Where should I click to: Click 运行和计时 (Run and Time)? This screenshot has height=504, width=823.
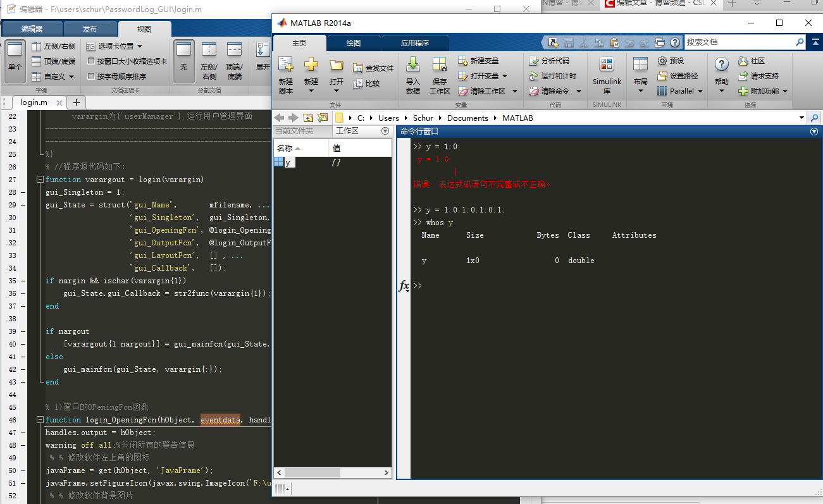click(x=553, y=76)
